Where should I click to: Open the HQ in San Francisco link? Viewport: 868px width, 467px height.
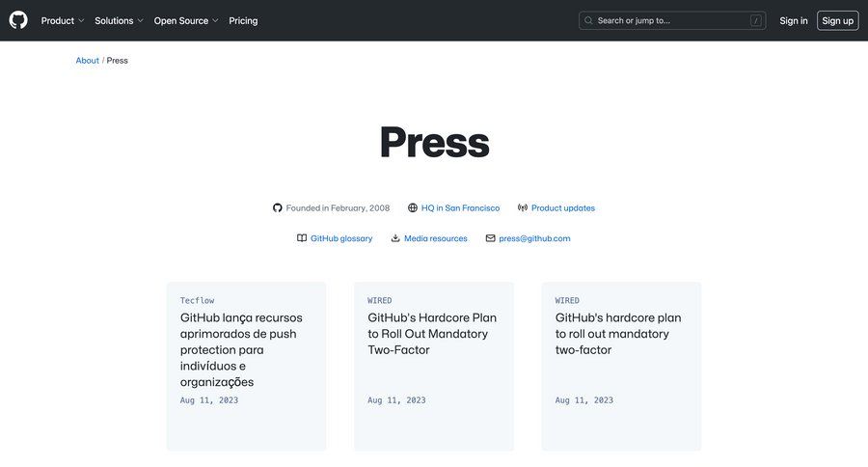(460, 207)
